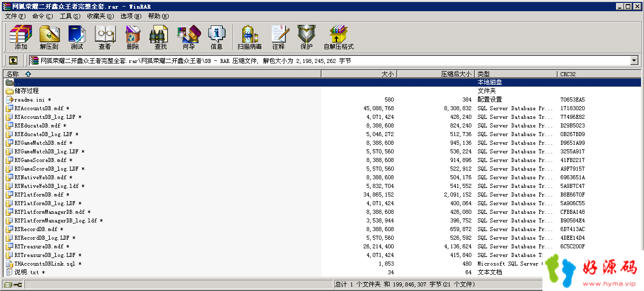Sort by the Size (大小) column header
Image resolution: width=644 pixels, height=291 pixels.
click(x=359, y=74)
